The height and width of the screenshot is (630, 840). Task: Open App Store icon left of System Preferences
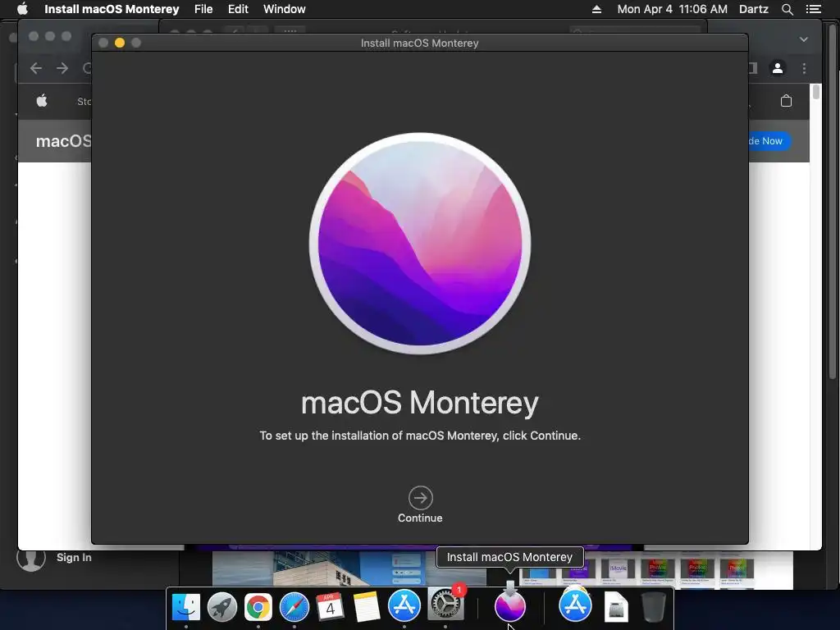[x=404, y=605]
